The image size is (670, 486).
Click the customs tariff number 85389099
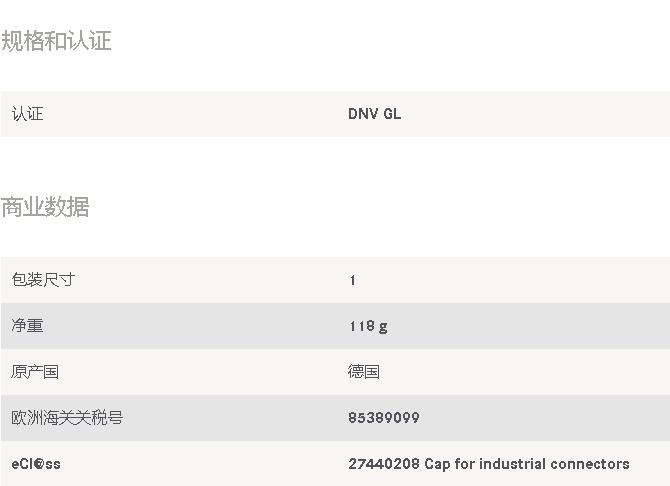click(x=384, y=418)
